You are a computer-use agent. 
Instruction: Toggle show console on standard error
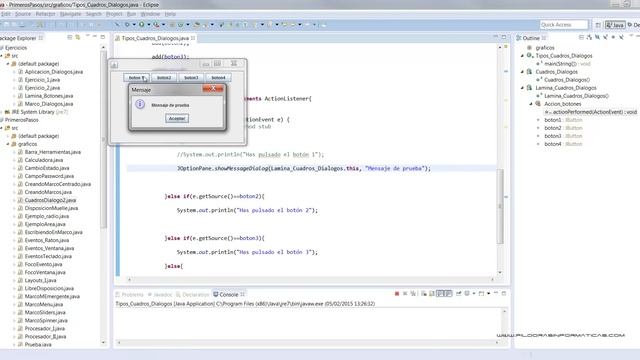448,293
